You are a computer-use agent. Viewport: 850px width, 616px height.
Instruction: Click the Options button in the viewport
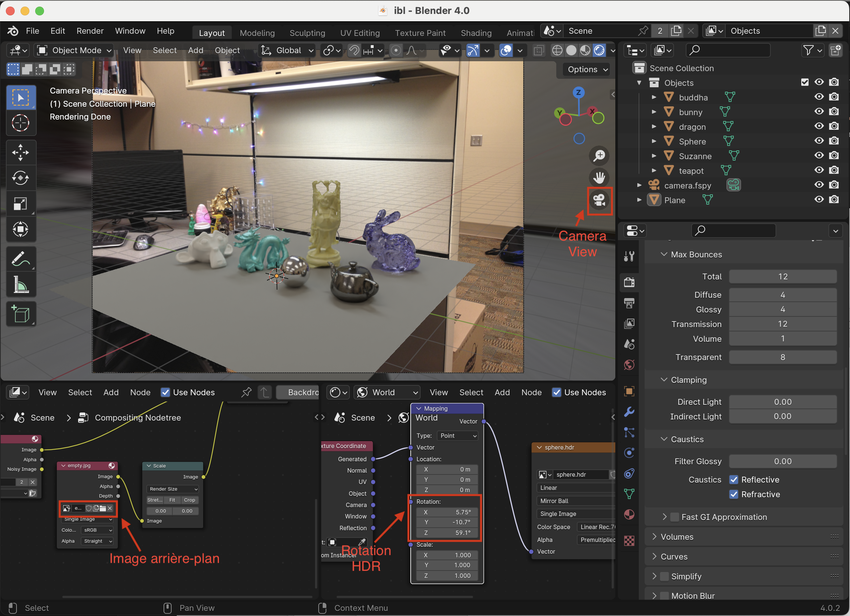587,69
